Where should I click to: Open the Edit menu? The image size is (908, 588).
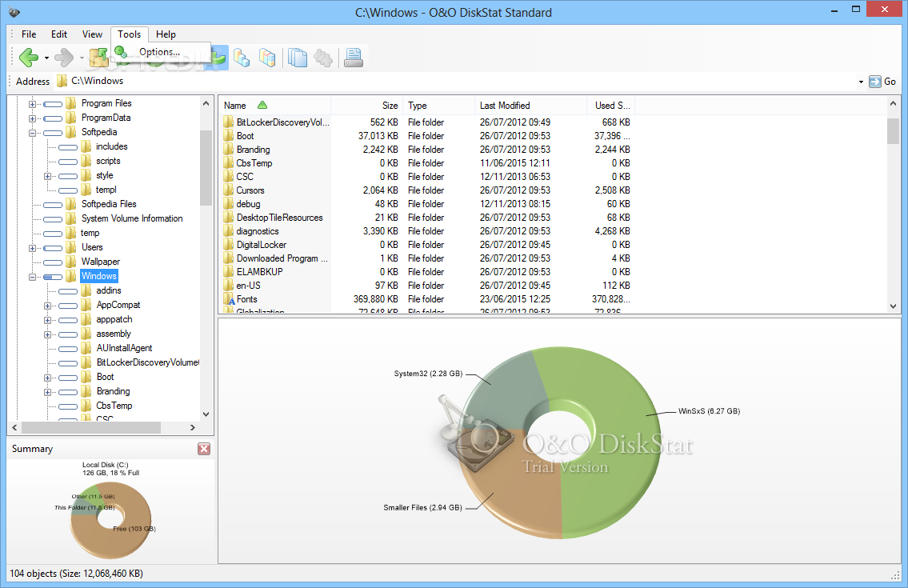59,34
